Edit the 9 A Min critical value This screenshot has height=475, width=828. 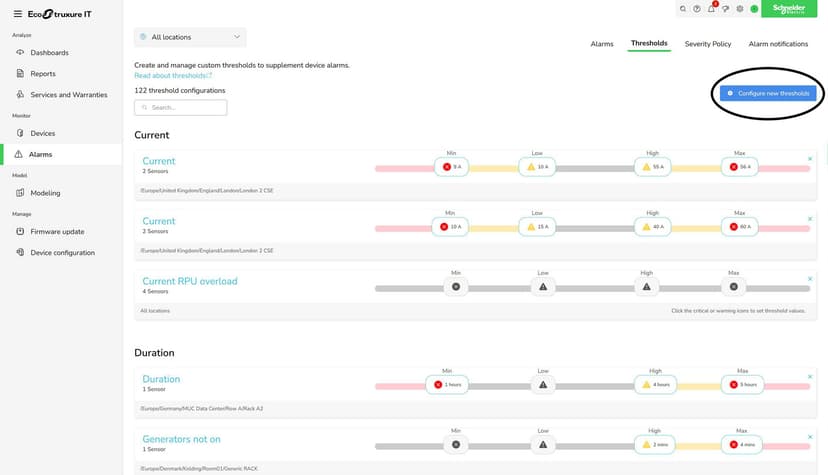click(x=451, y=167)
